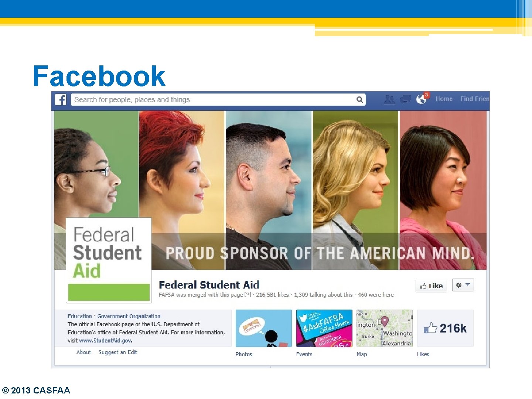Click the About link

83,352
